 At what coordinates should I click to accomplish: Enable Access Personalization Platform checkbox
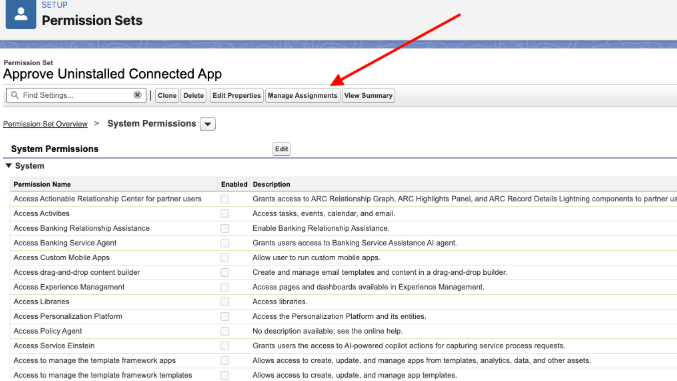[225, 316]
